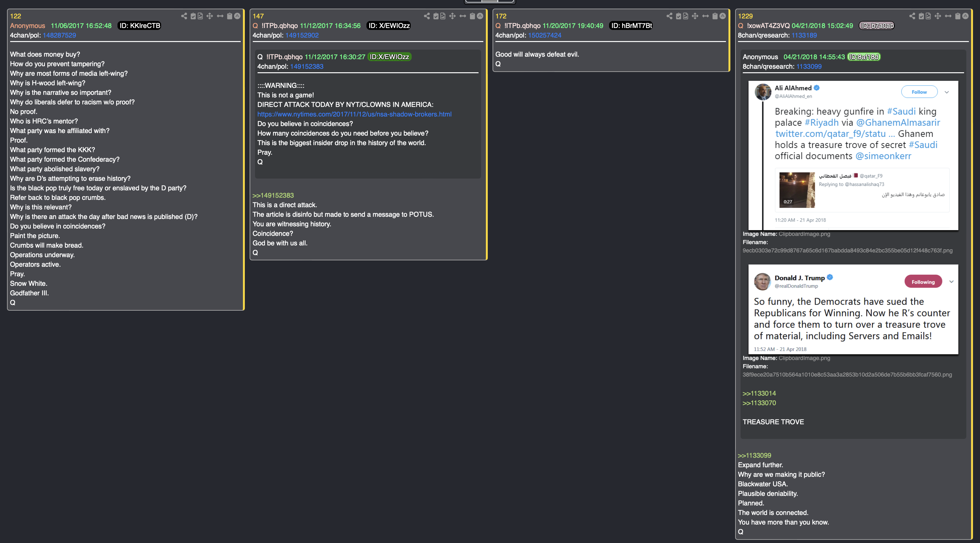Click the image file icon on post 172
This screenshot has width=980, height=543.
[685, 16]
